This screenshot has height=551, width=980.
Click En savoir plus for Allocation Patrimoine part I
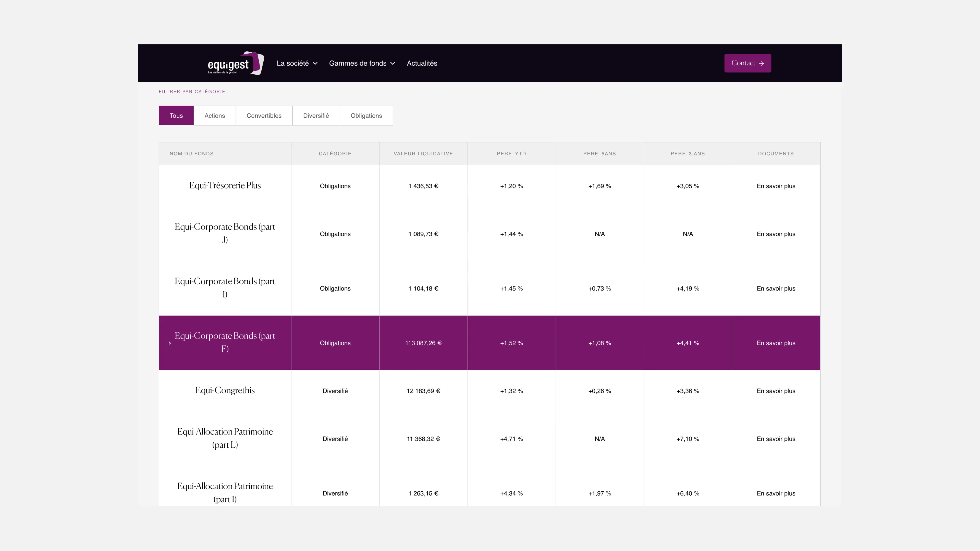[776, 493]
